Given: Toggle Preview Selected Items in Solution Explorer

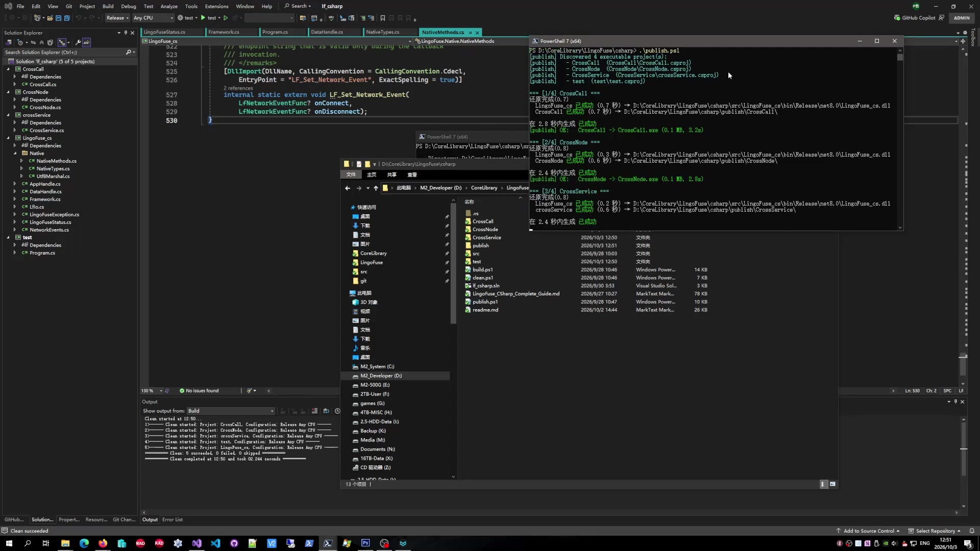Looking at the screenshot, I should [x=87, y=42].
